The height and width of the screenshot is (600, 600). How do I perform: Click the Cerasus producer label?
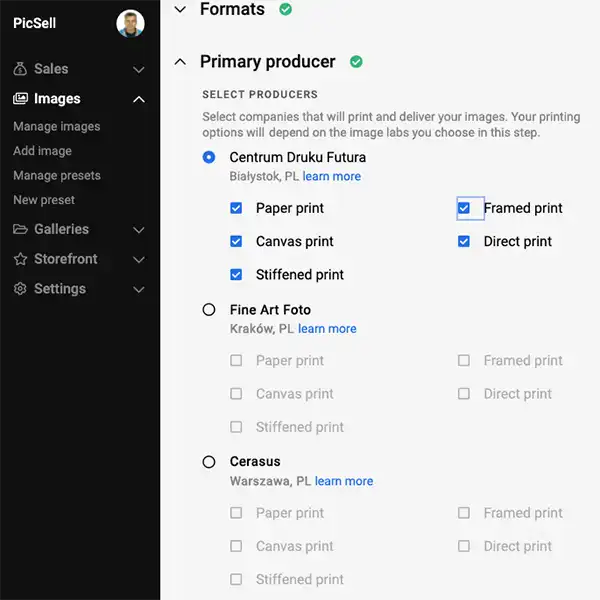pyautogui.click(x=255, y=461)
